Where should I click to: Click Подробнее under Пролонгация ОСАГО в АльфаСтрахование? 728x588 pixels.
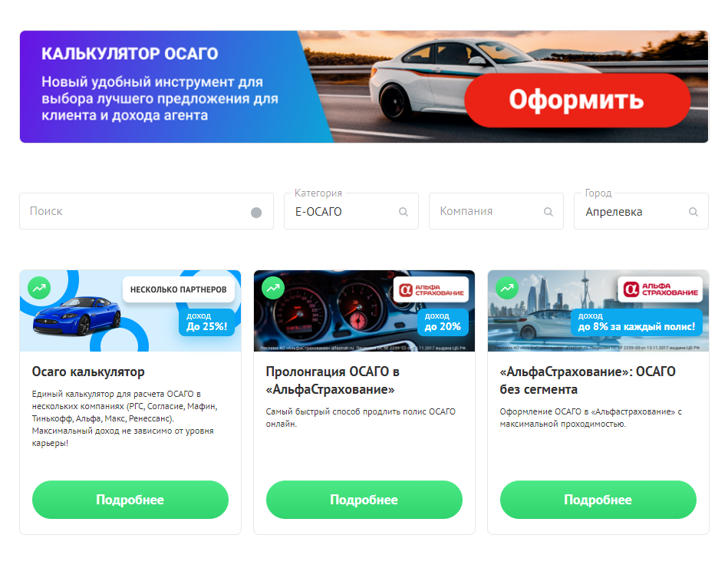[x=364, y=500]
